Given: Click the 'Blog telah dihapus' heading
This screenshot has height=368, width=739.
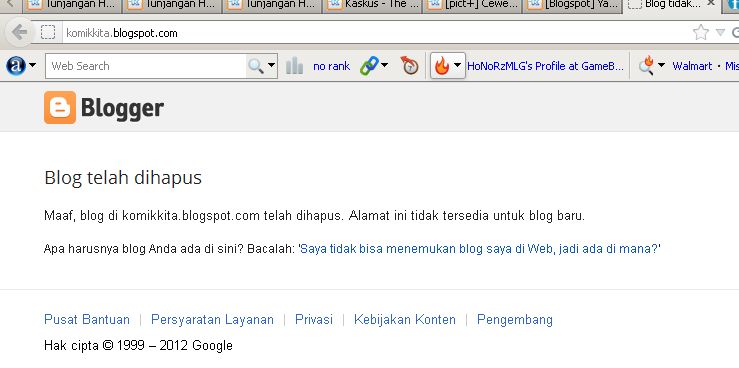Looking at the screenshot, I should [x=123, y=178].
